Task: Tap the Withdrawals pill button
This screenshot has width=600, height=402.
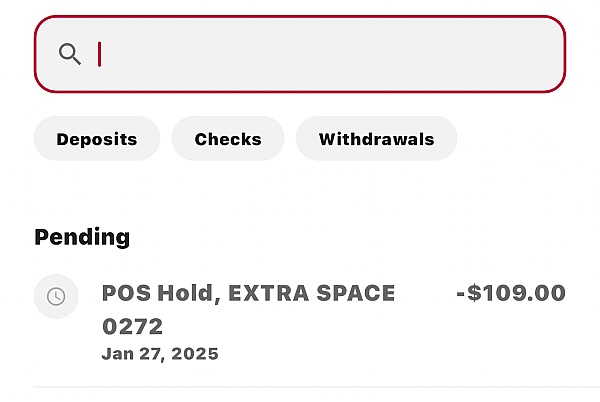Action: click(376, 138)
